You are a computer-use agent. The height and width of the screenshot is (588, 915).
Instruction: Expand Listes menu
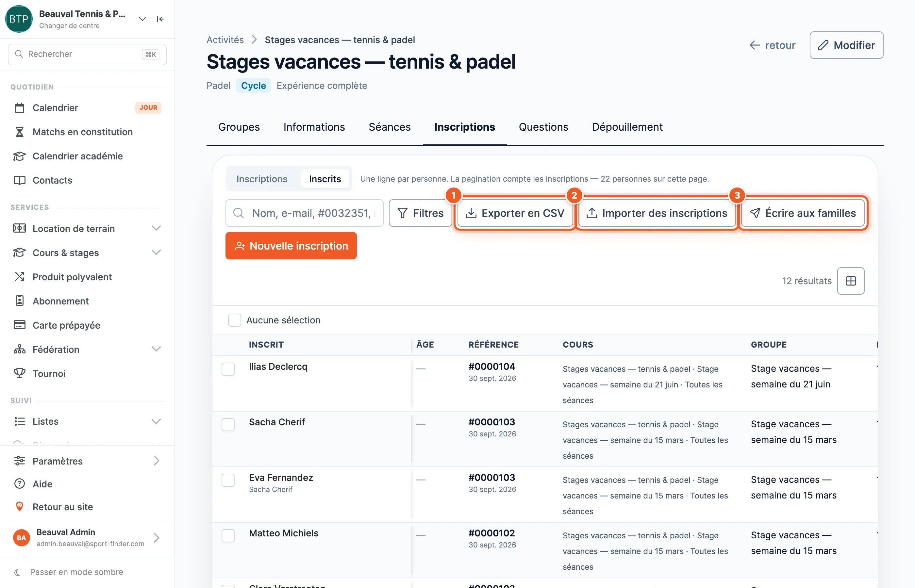point(87,421)
